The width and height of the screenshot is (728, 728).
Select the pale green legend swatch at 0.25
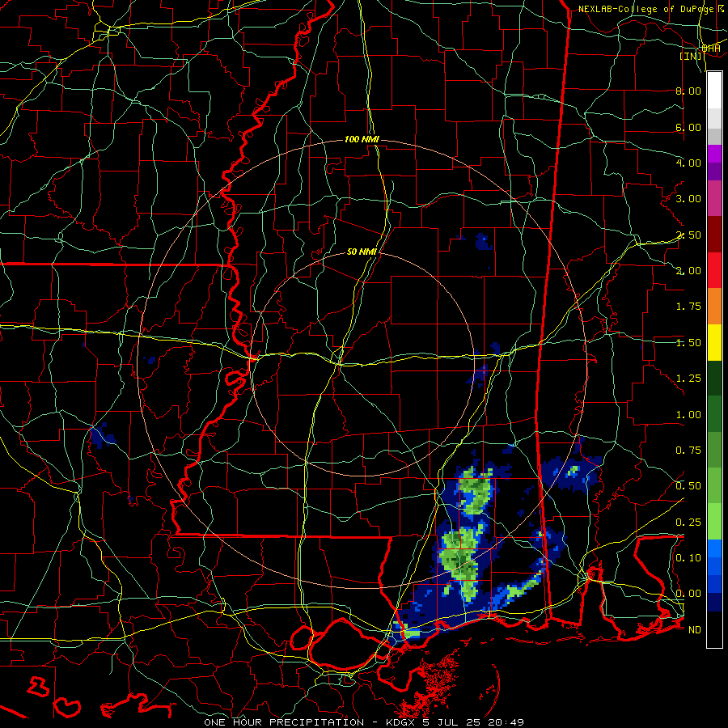point(714,522)
